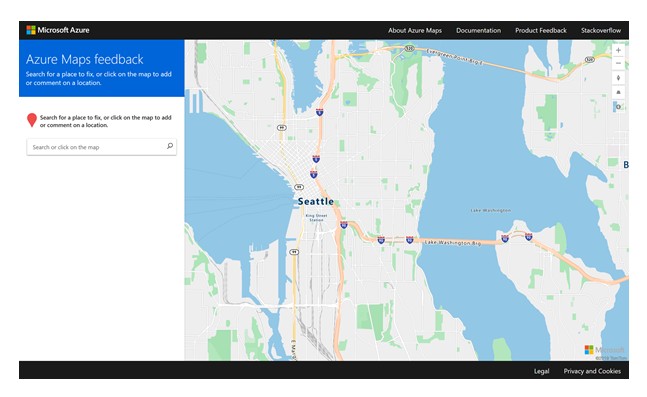Open About Azure Maps
The width and height of the screenshot is (647, 397).
pos(415,31)
